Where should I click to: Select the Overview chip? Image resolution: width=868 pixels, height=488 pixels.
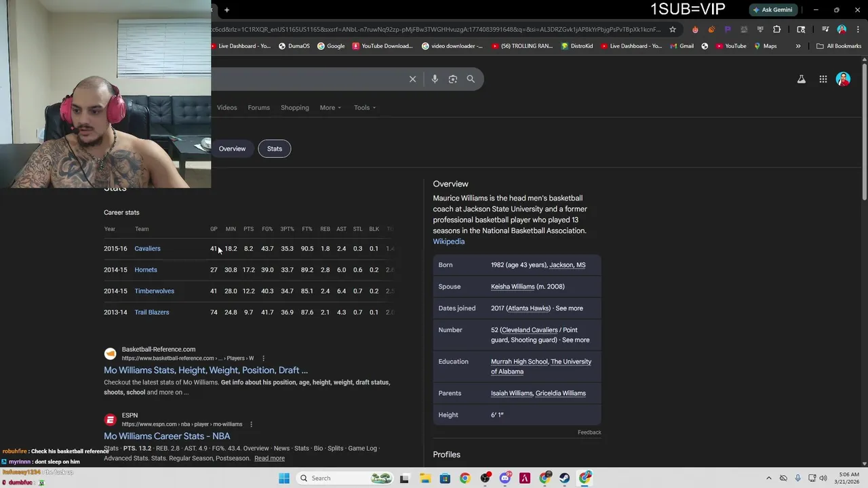pyautogui.click(x=232, y=148)
